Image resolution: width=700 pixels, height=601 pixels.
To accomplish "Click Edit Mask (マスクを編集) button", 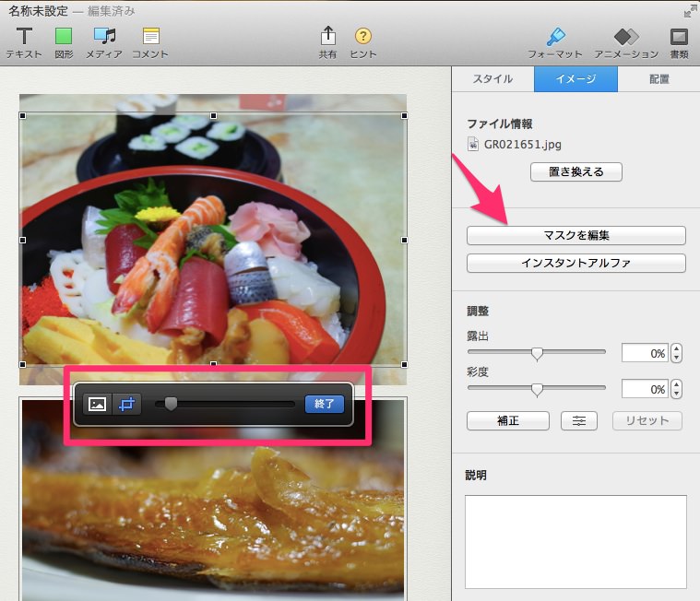I will point(576,236).
